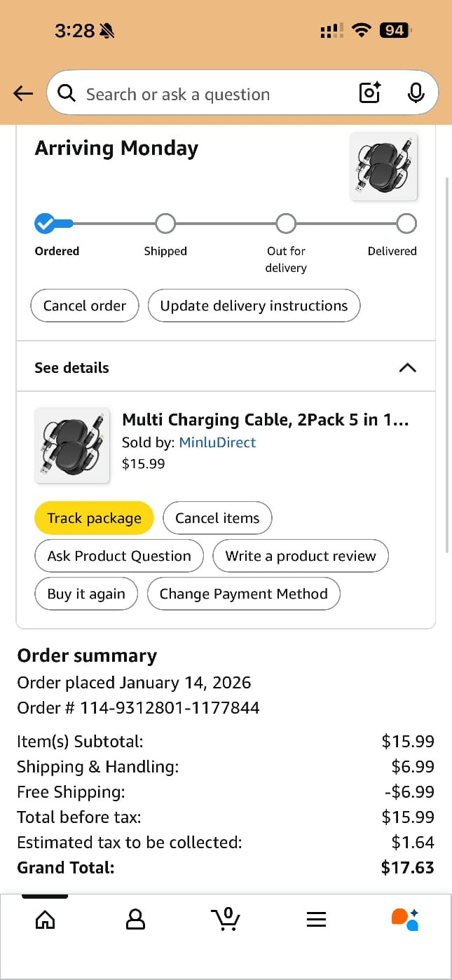Go to Home tab icon
452x980 pixels.
tap(45, 919)
